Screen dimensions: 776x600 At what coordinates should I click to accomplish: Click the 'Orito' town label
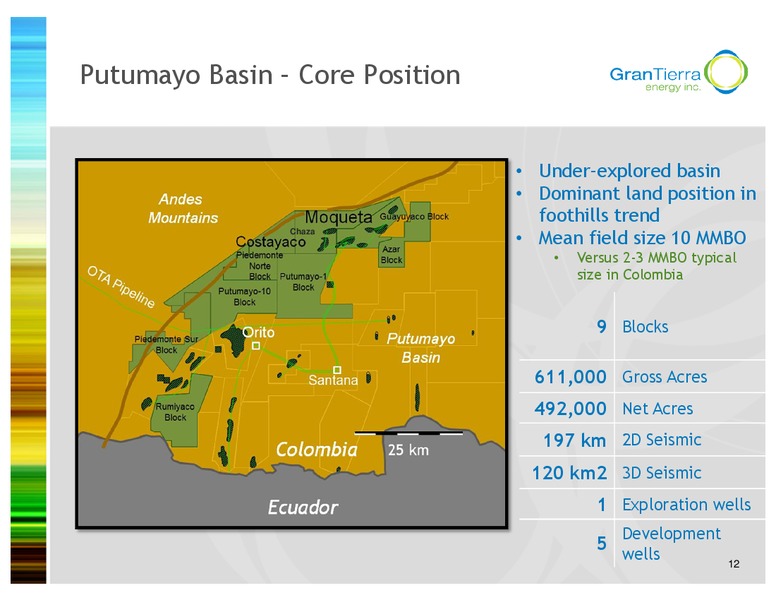pyautogui.click(x=258, y=332)
